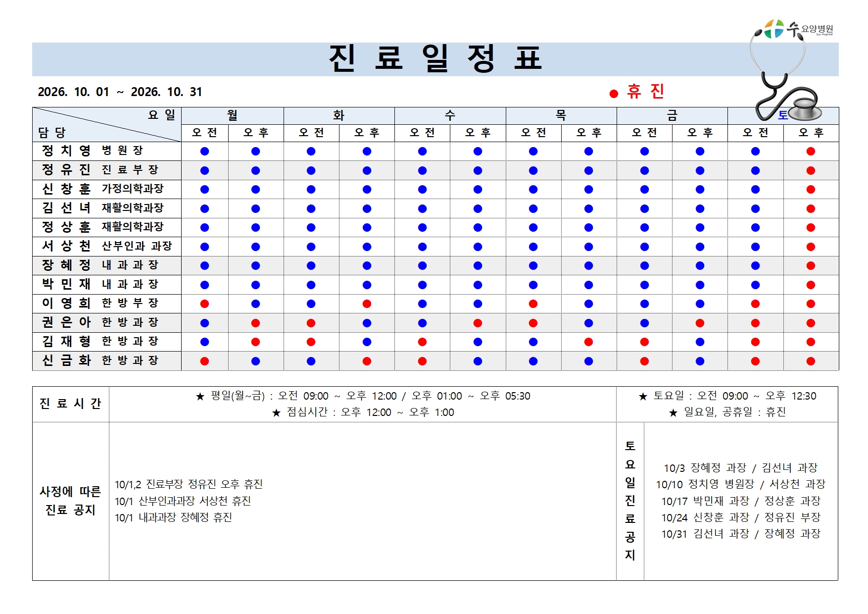
Task: Click the 목 column header
Action: pos(561,115)
